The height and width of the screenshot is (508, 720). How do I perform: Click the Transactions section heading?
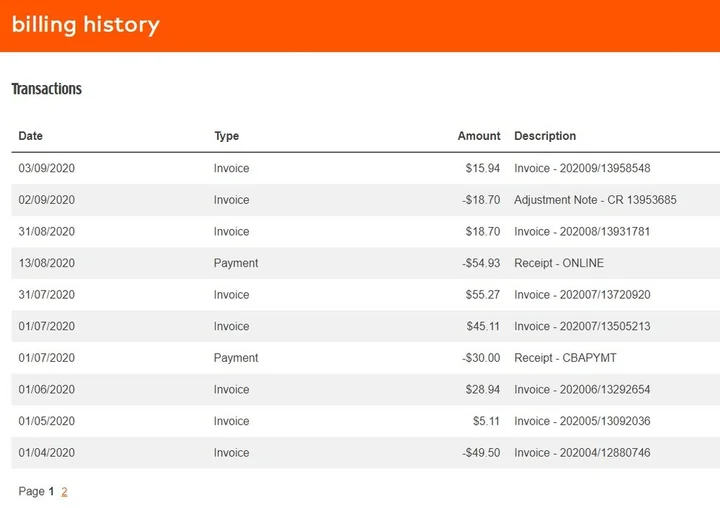(46, 89)
